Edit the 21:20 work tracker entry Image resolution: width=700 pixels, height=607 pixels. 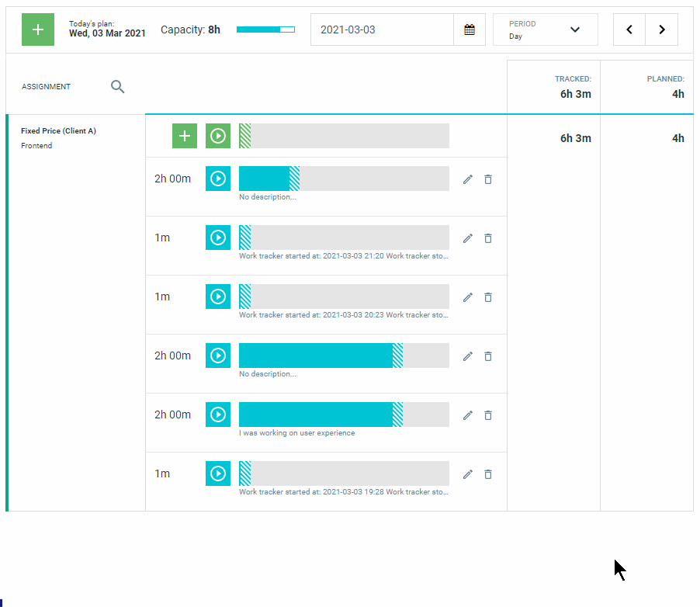pyautogui.click(x=467, y=238)
